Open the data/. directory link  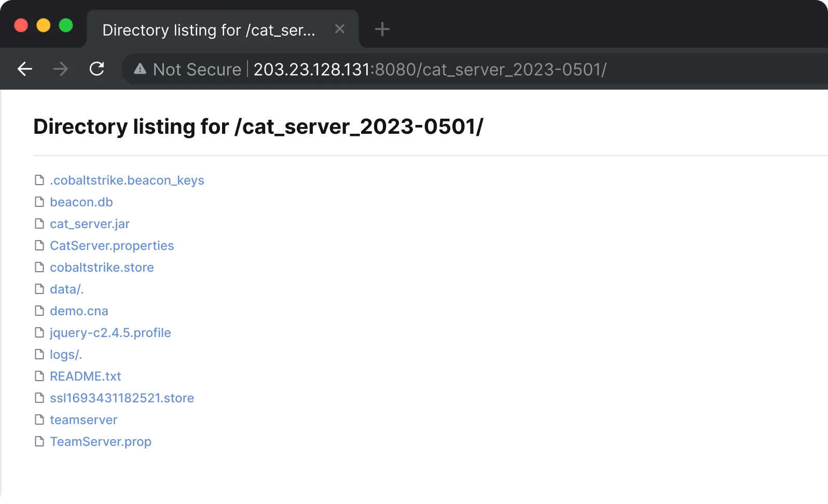[x=67, y=289]
